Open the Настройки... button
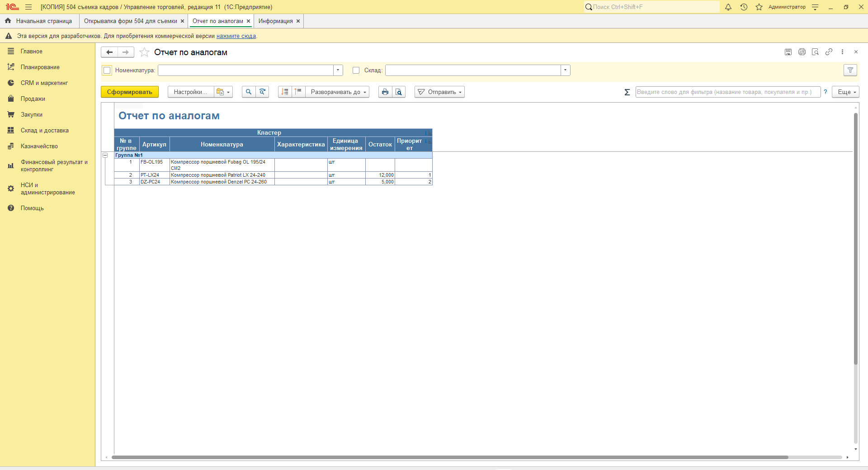The image size is (868, 470). [x=191, y=92]
